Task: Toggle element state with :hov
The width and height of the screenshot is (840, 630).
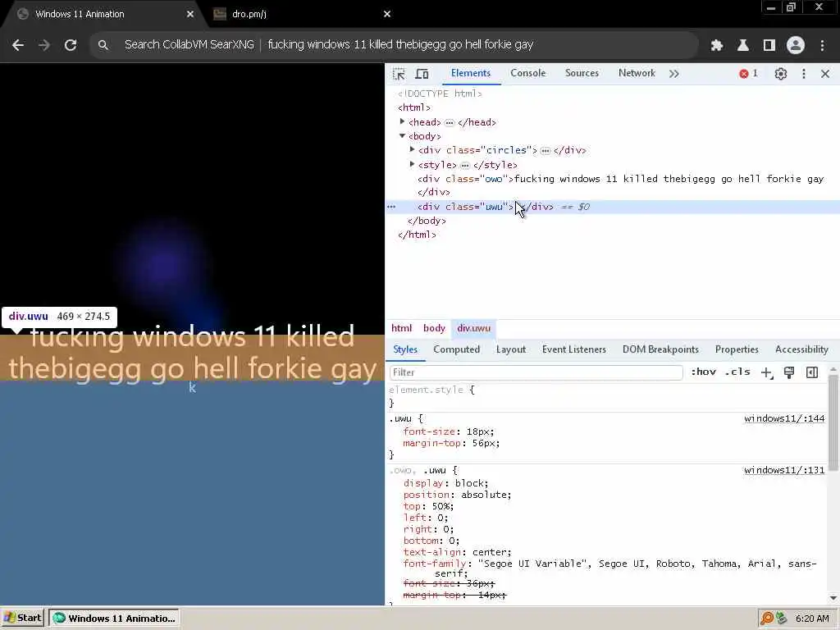Action: coord(703,372)
